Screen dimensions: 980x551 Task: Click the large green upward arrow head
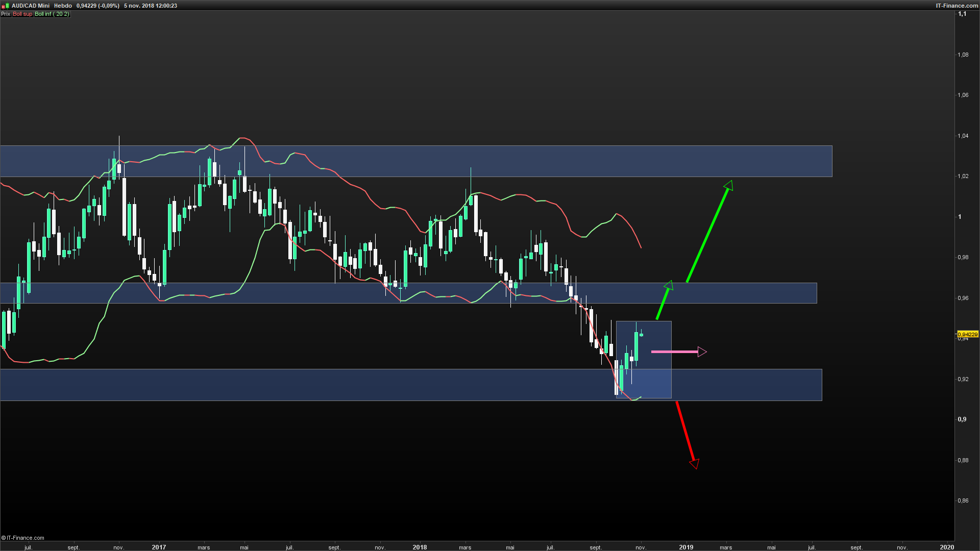pos(729,185)
